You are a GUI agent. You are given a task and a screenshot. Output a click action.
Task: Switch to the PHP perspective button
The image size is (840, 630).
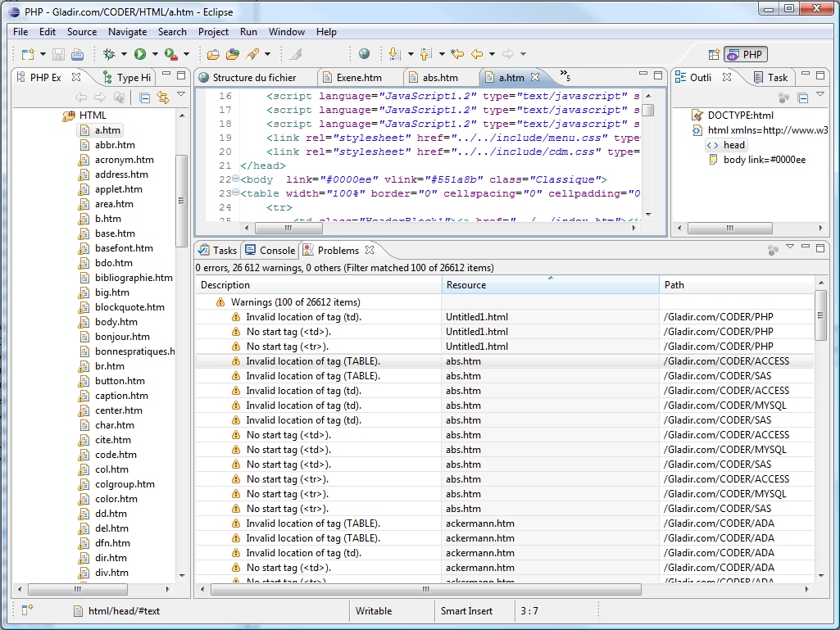point(744,55)
